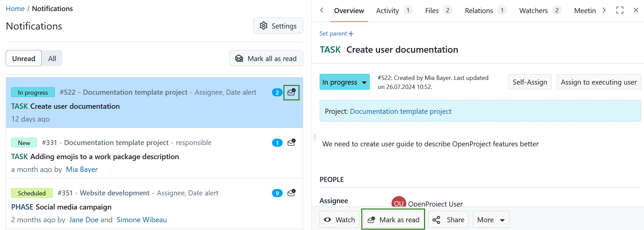Expand the More actions dropdown
644x230 pixels.
tap(491, 220)
